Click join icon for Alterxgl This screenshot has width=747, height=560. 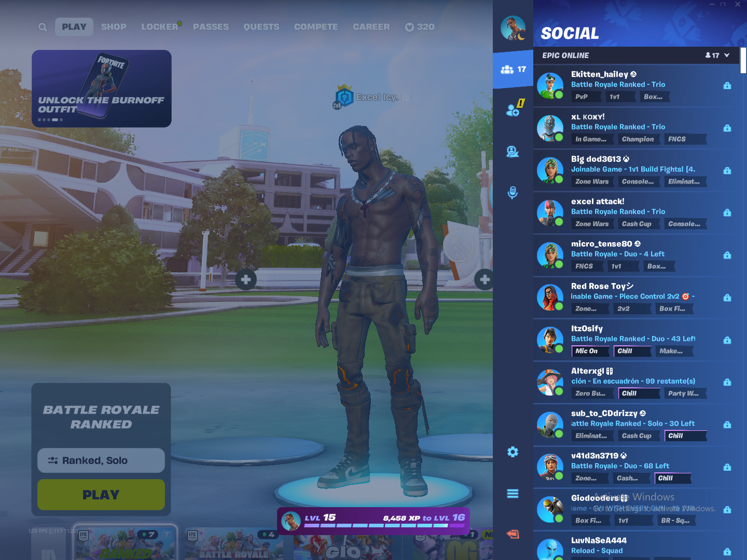click(727, 382)
